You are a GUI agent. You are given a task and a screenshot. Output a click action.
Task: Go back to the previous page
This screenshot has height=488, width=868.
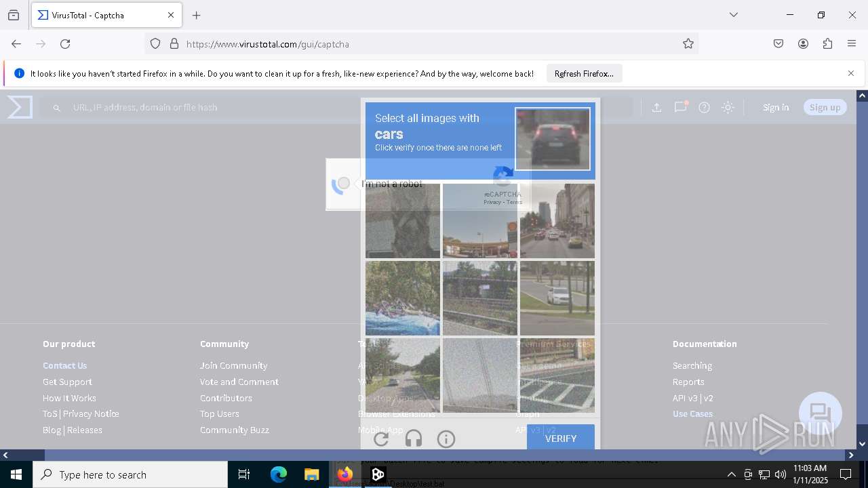click(16, 44)
